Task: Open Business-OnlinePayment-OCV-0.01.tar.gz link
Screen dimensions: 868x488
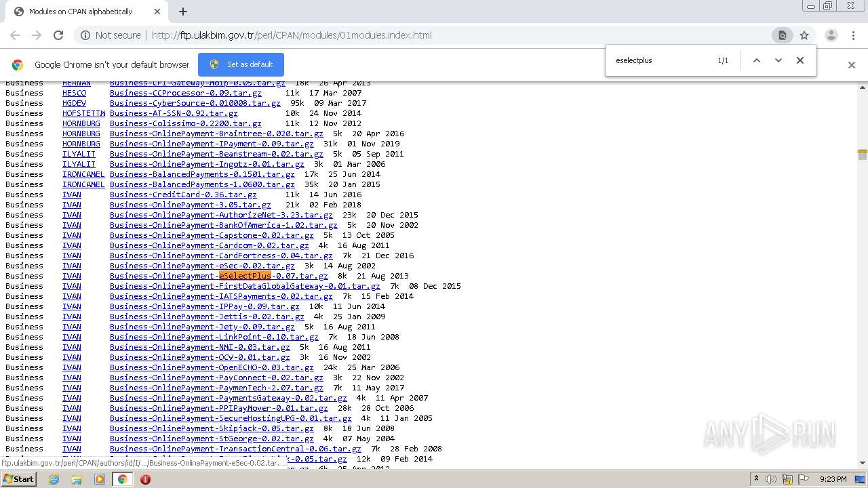Action: click(199, 357)
